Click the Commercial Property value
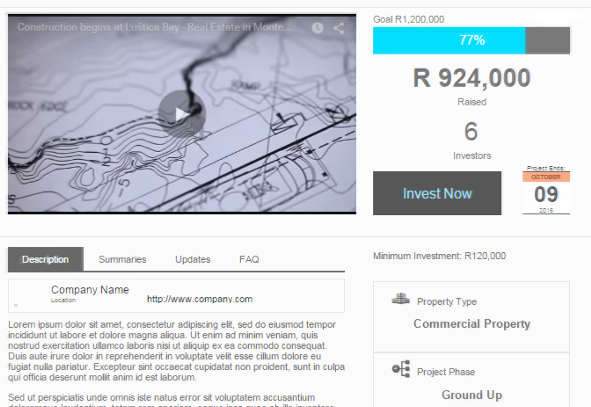Image resolution: width=591 pixels, height=407 pixels. pos(472,324)
